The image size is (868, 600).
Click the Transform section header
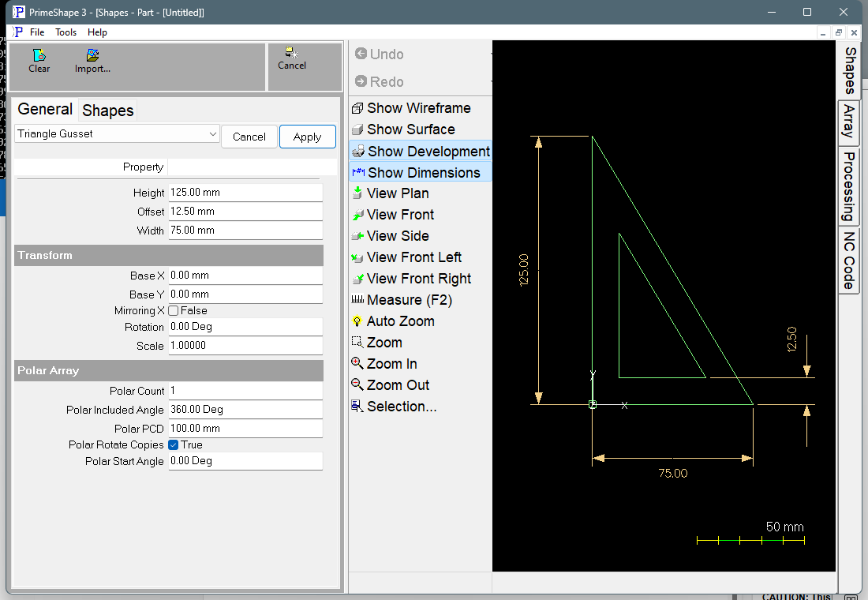pyautogui.click(x=169, y=256)
